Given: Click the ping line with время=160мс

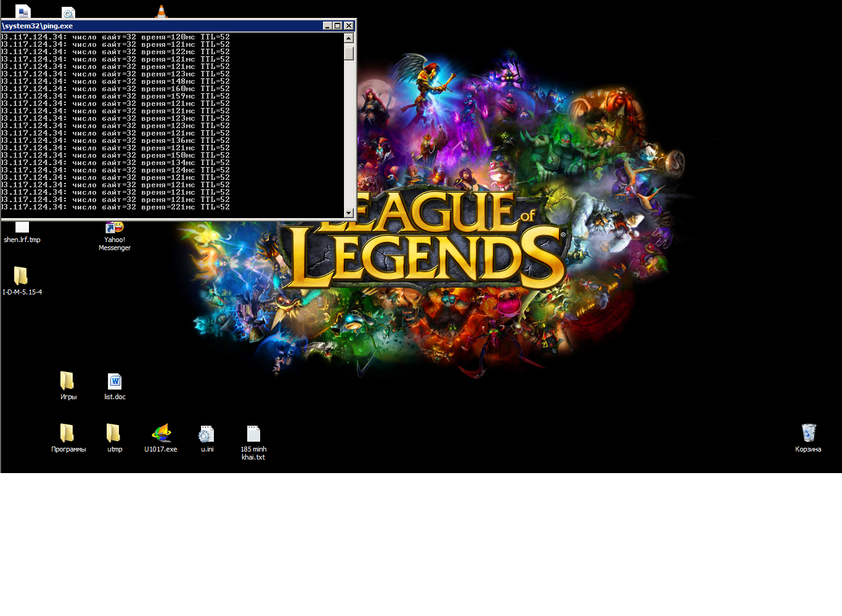Looking at the screenshot, I should 115,89.
